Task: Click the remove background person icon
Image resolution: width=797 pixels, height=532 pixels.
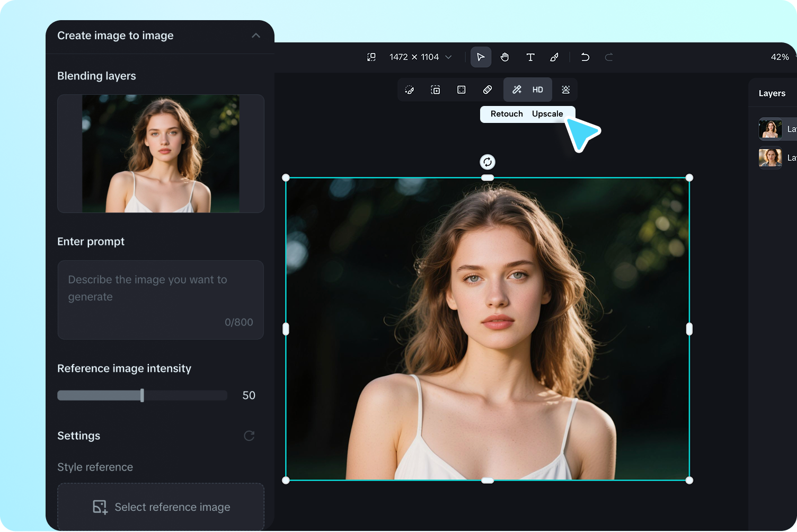Action: click(x=566, y=90)
